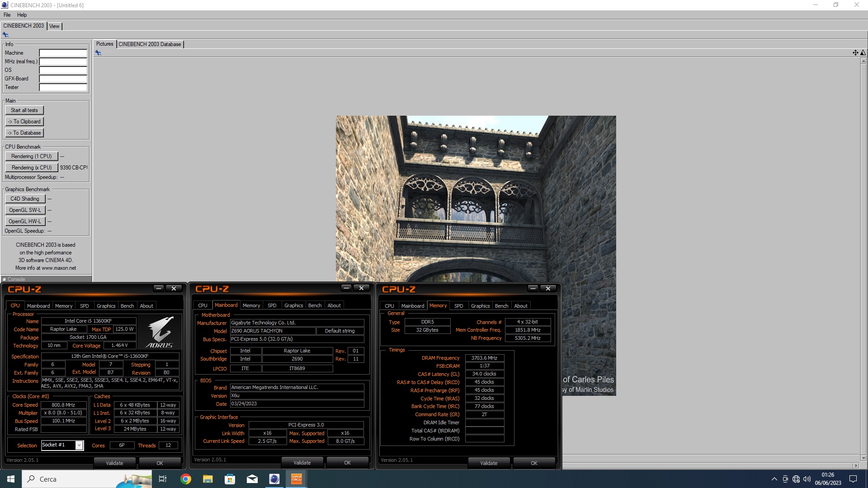Minimize the CPU-Z Memory window
Screen dimensions: 868x488
[x=533, y=288]
